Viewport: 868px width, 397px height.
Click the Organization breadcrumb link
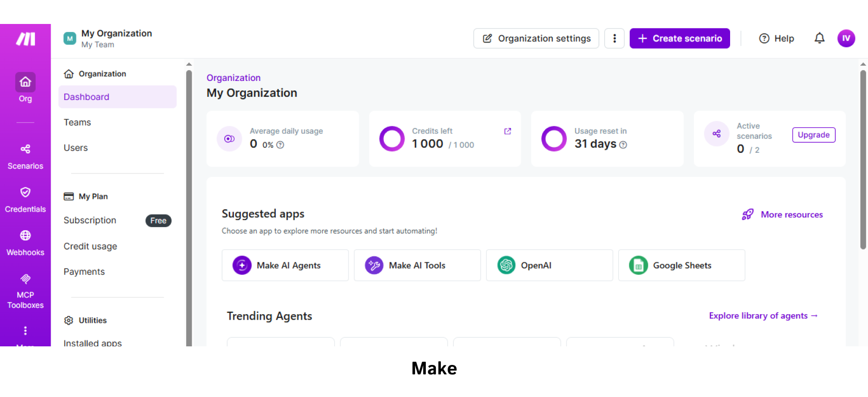(x=233, y=78)
